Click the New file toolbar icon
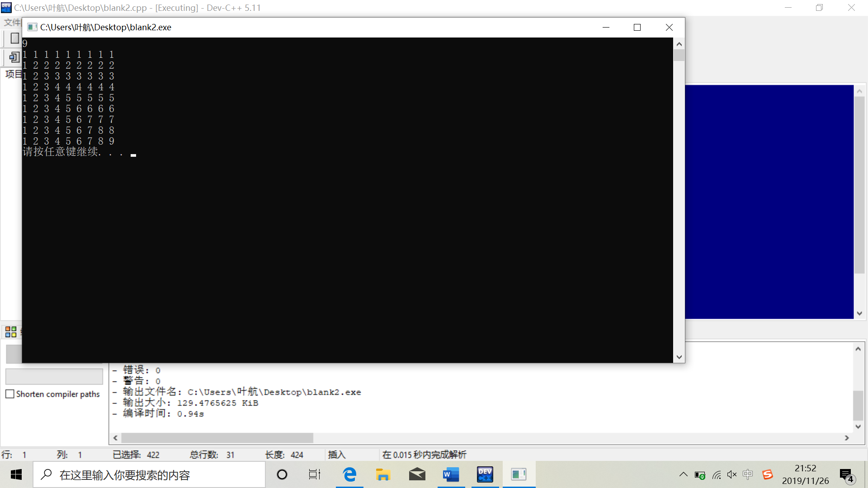Image resolution: width=868 pixels, height=488 pixels. point(14,38)
